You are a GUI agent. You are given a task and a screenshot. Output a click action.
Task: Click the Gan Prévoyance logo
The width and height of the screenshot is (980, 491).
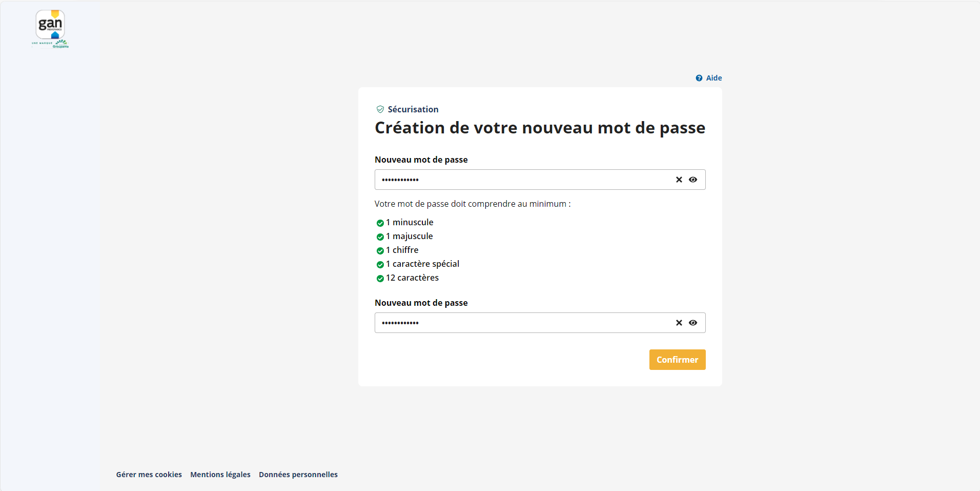(x=50, y=24)
